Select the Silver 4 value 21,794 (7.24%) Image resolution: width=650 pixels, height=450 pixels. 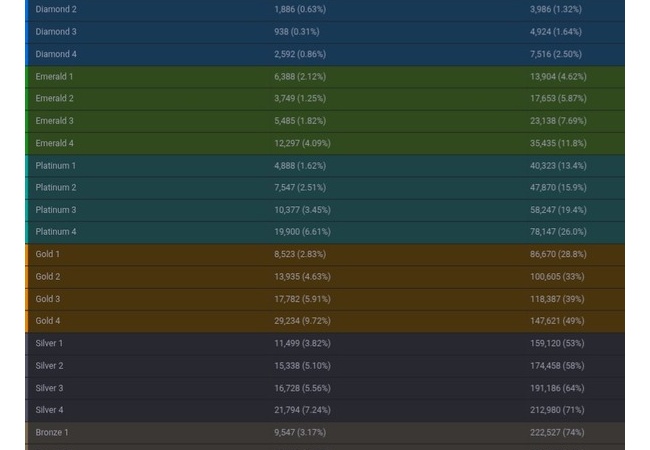302,410
